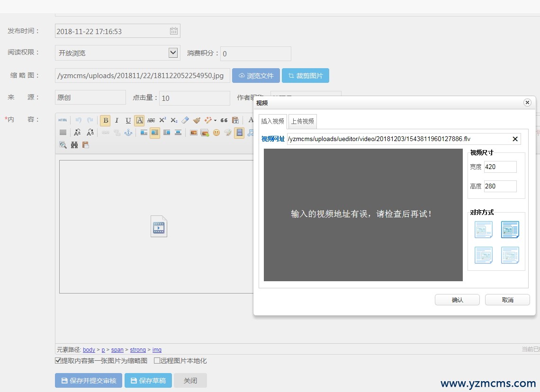Click the justify lines icon
This screenshot has width=540, height=392.
pyautogui.click(x=63, y=133)
